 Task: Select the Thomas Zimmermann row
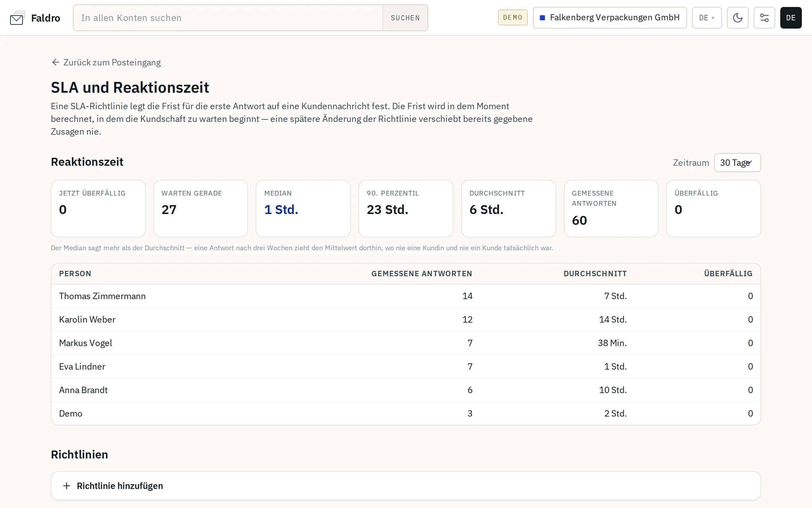coord(406,296)
